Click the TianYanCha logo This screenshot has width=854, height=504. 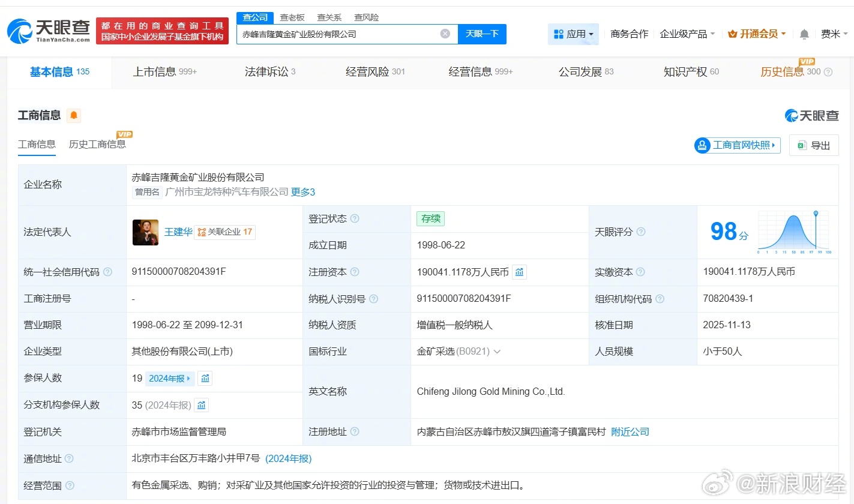coord(49,30)
